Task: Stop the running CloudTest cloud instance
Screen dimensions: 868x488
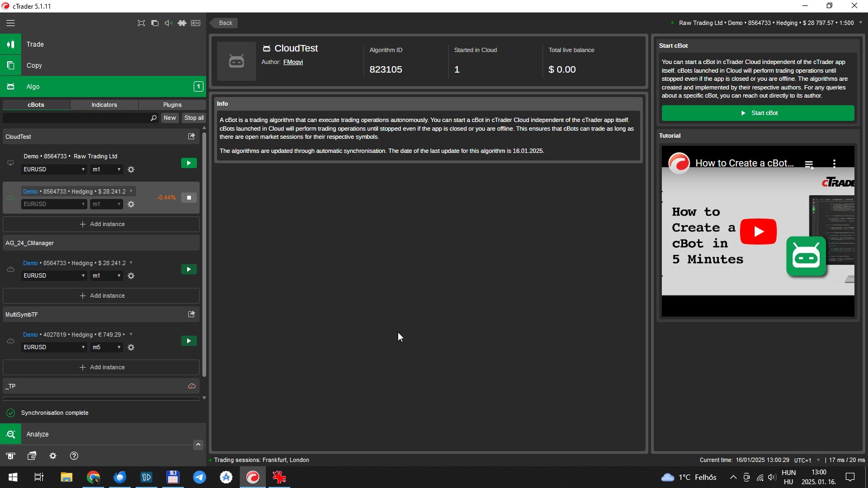Action: 189,197
